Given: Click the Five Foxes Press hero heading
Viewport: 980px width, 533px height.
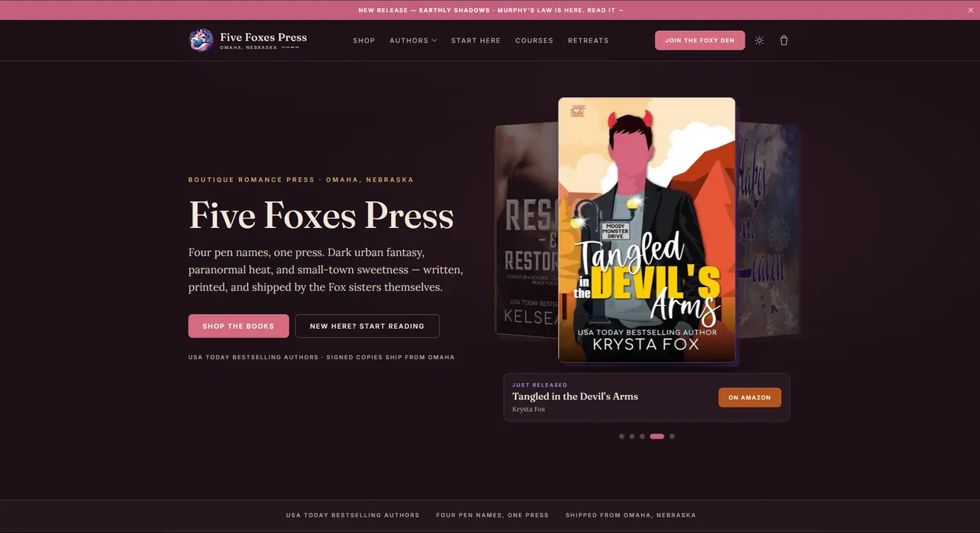Looking at the screenshot, I should (x=321, y=215).
